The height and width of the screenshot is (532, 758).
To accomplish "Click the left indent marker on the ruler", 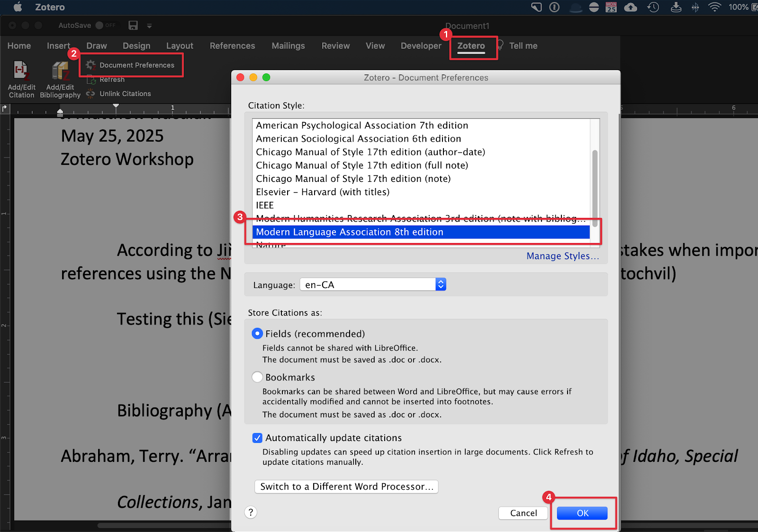I will (x=60, y=113).
